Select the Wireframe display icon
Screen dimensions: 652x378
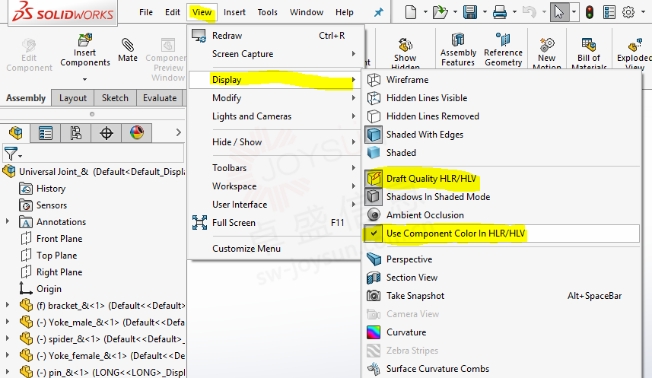point(373,79)
